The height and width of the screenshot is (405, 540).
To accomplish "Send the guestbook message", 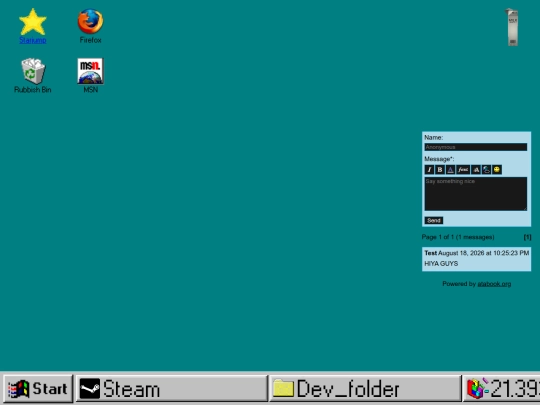I will click(x=434, y=220).
